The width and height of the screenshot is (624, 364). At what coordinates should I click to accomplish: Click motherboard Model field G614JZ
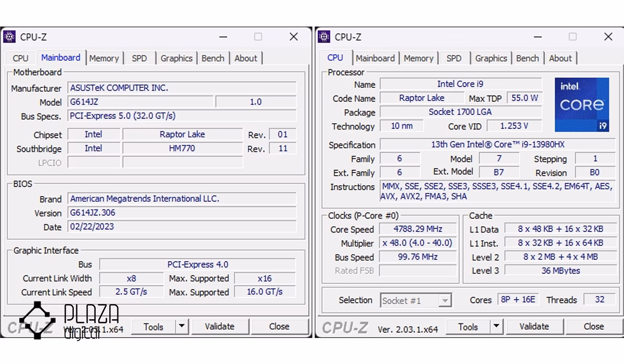(x=140, y=102)
